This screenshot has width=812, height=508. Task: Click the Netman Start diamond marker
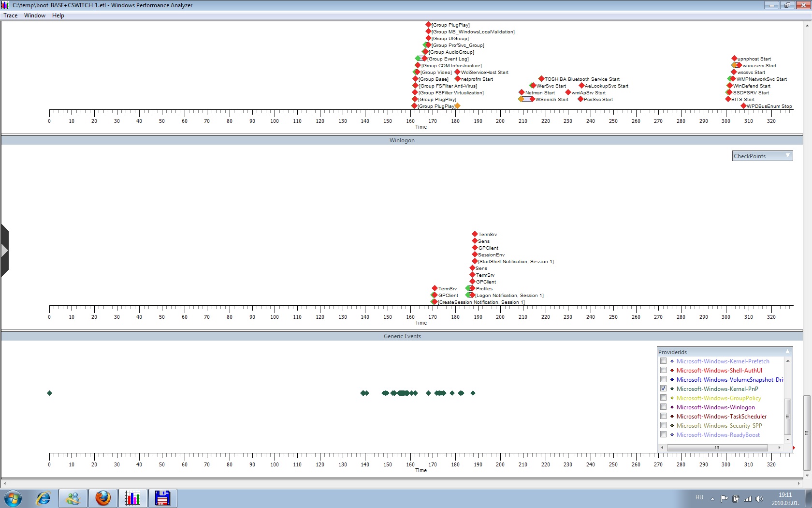pos(522,92)
